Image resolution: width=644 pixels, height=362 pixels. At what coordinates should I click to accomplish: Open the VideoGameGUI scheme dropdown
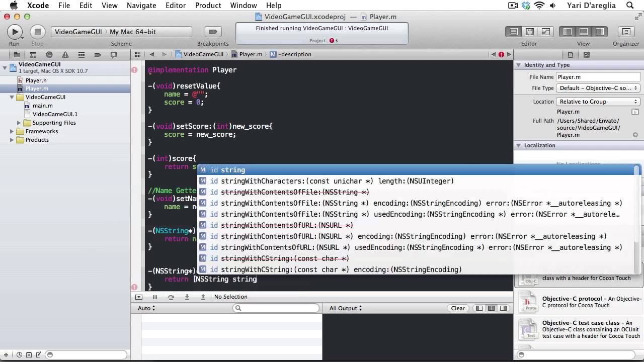[x=121, y=32]
